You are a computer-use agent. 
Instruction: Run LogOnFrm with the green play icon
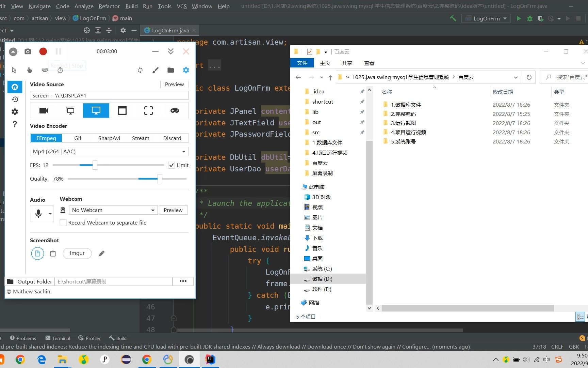(519, 18)
